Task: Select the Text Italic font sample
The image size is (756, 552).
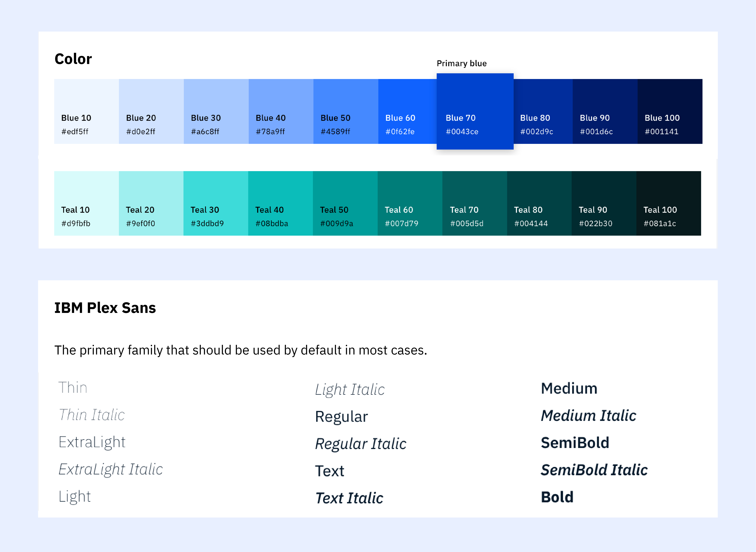Action: [x=349, y=498]
